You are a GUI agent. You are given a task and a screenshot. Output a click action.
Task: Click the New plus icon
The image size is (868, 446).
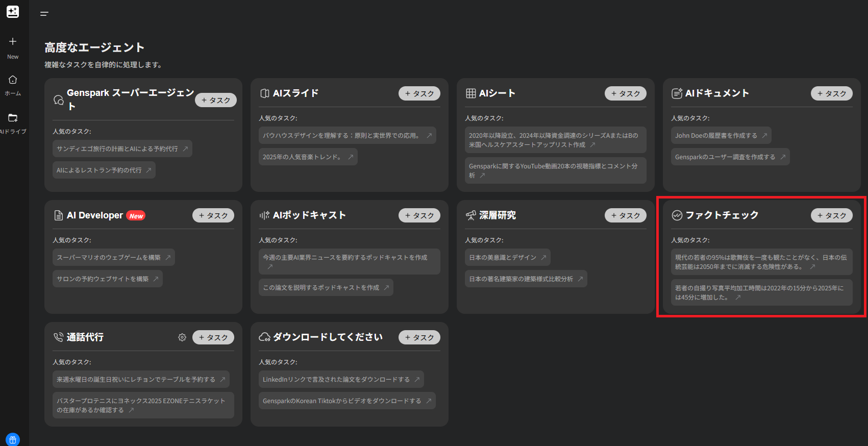(x=13, y=41)
